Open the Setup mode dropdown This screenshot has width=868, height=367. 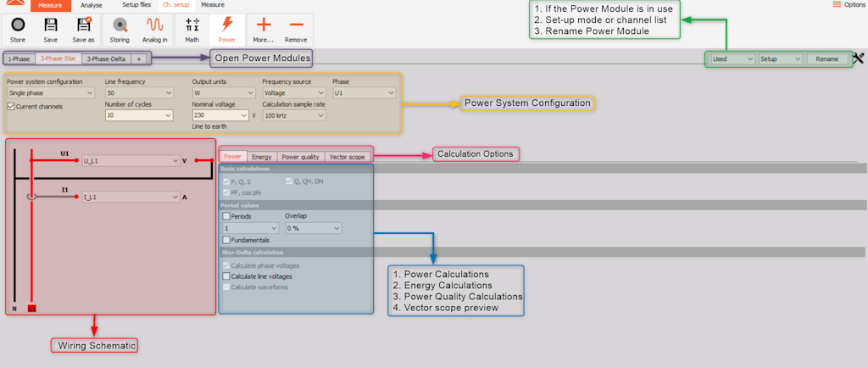pos(781,58)
